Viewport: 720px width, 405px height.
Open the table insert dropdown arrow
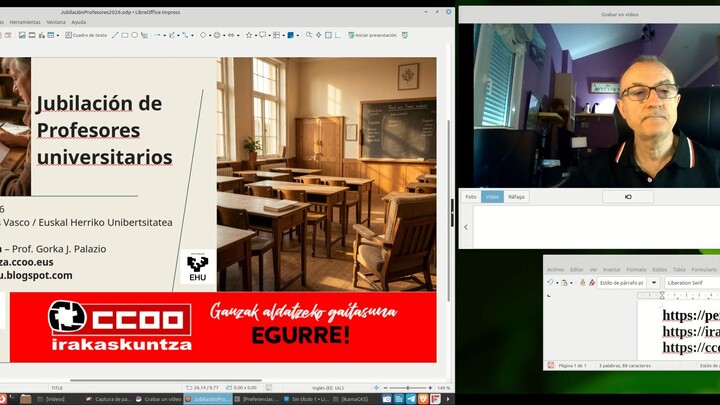58,35
